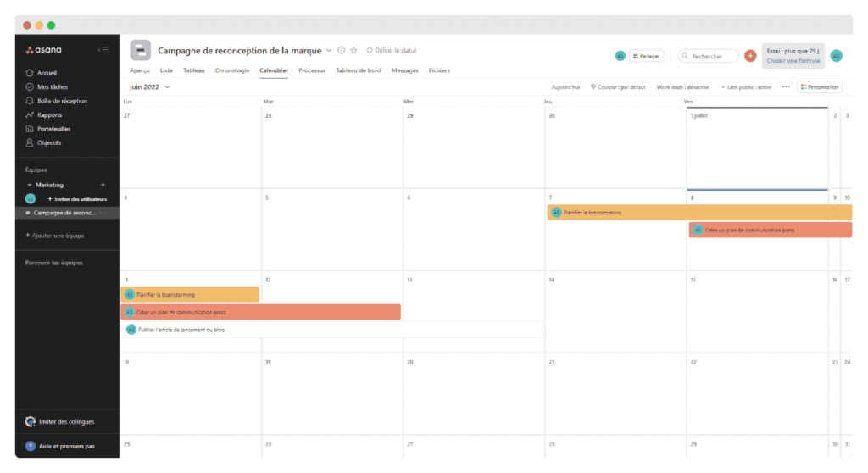Toggle Lien public : activé

746,87
